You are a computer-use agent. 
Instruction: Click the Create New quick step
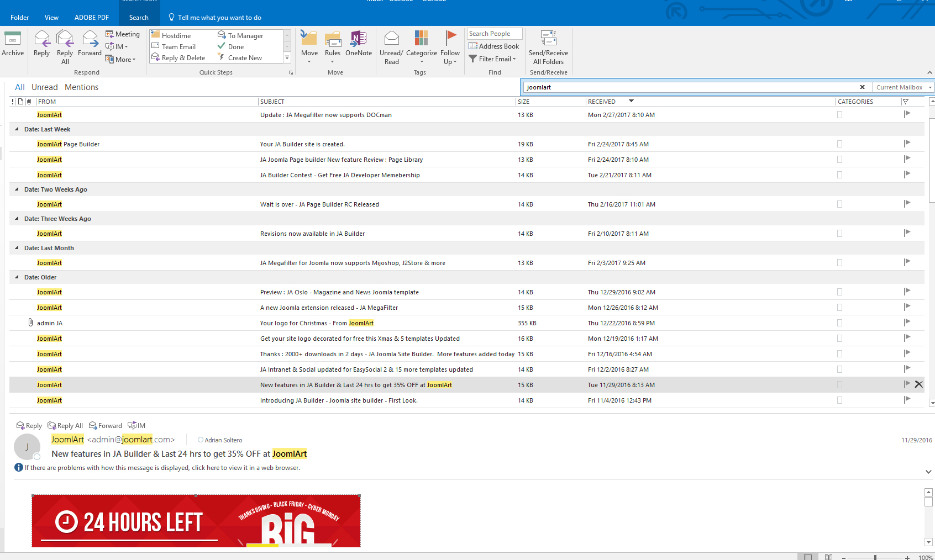coord(240,57)
